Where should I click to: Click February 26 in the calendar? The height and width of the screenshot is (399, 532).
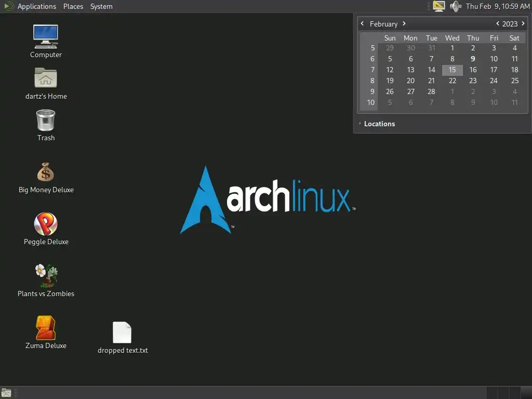click(390, 91)
